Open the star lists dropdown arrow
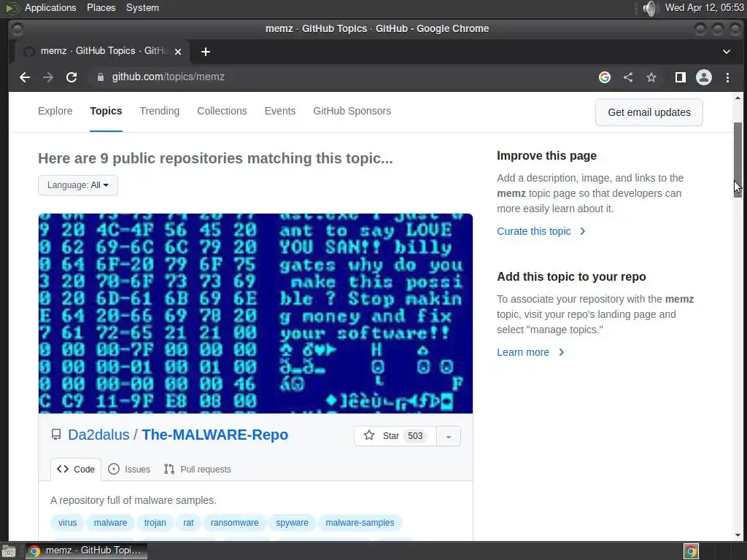Screen dimensions: 747x560 [x=449, y=436]
